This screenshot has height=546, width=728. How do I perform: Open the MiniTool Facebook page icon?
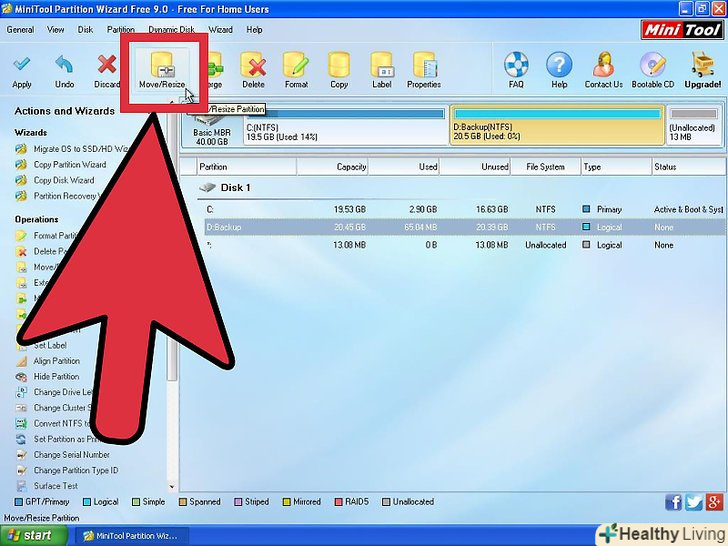coord(673,502)
